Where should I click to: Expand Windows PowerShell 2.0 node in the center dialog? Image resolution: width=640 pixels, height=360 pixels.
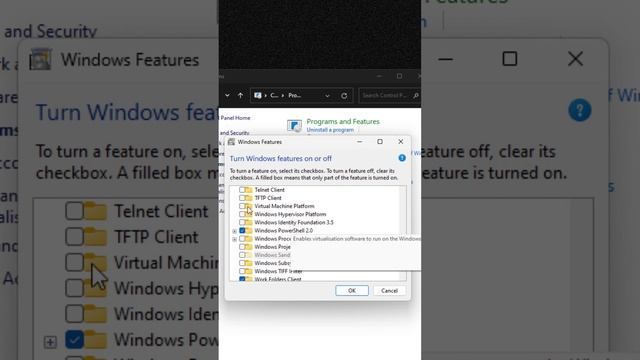pos(235,231)
